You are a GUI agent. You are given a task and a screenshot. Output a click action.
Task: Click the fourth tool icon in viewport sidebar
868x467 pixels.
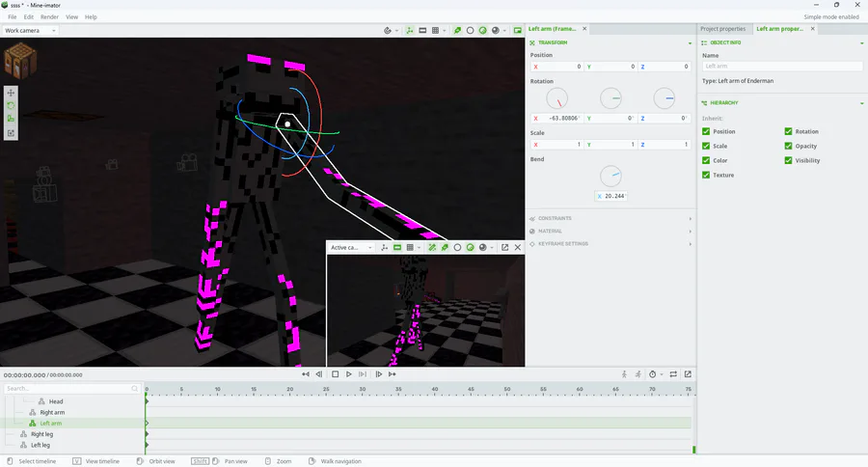pos(11,133)
